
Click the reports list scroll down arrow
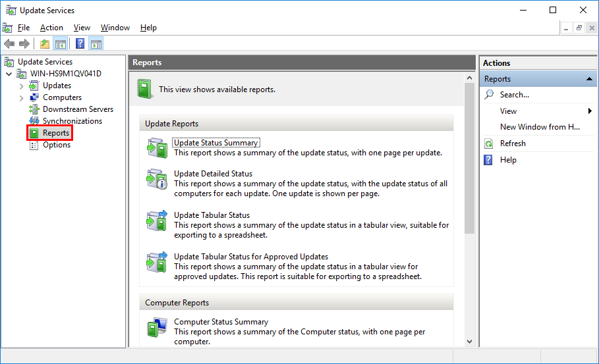coord(469,342)
